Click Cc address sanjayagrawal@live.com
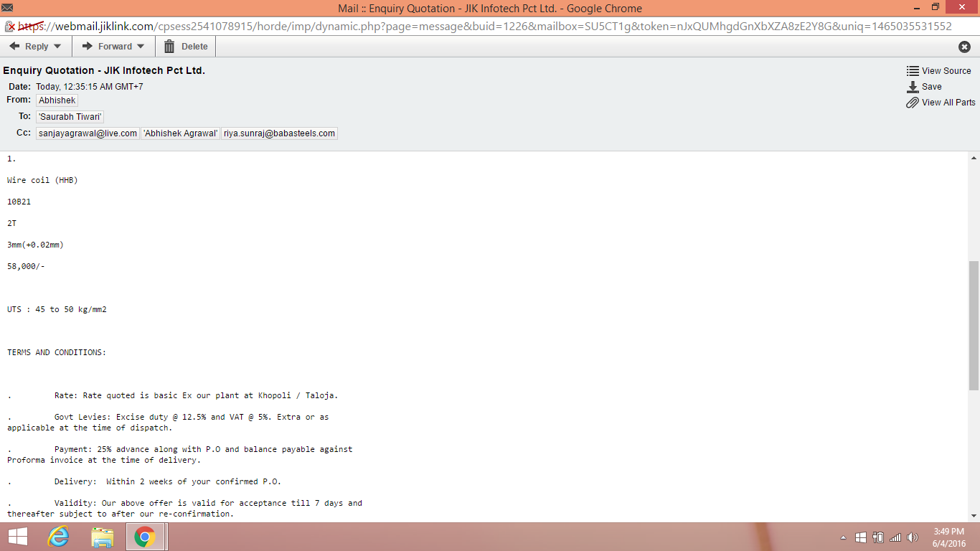 point(88,133)
